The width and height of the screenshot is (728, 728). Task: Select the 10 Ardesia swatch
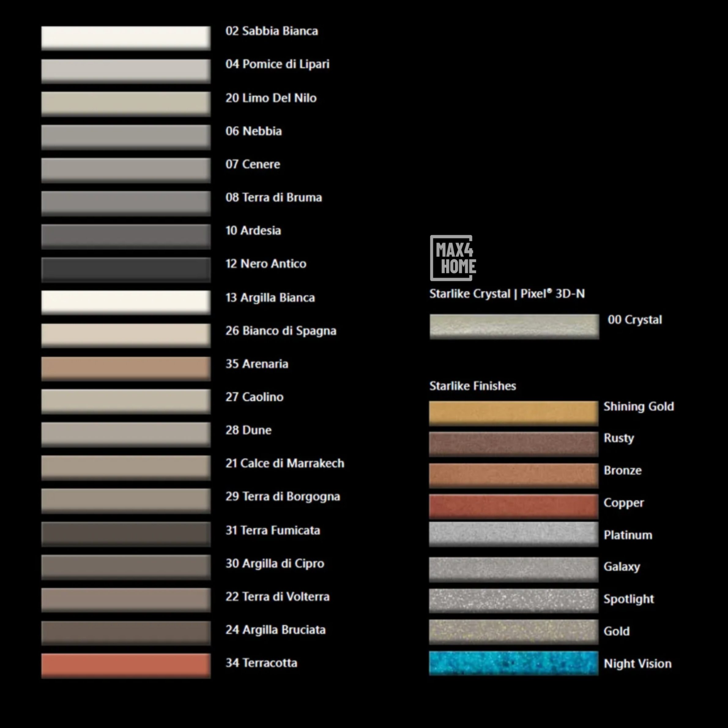pyautogui.click(x=126, y=237)
